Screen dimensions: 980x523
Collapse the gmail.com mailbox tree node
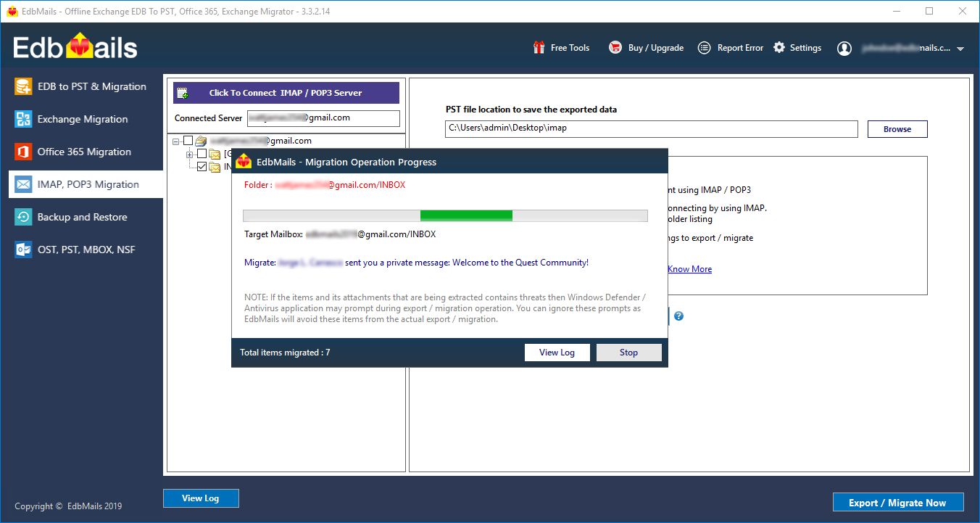(176, 141)
